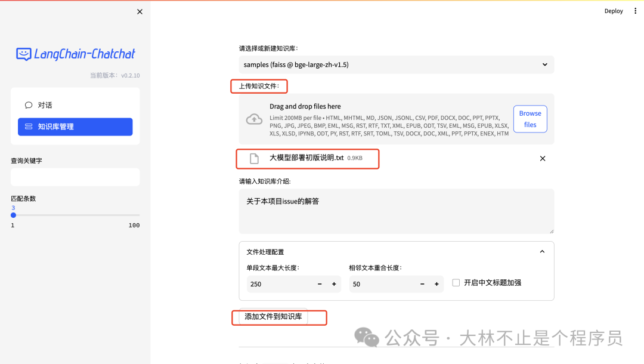Click the 相邻文本重合长度 value field
644x364 pixels.
[382, 284]
